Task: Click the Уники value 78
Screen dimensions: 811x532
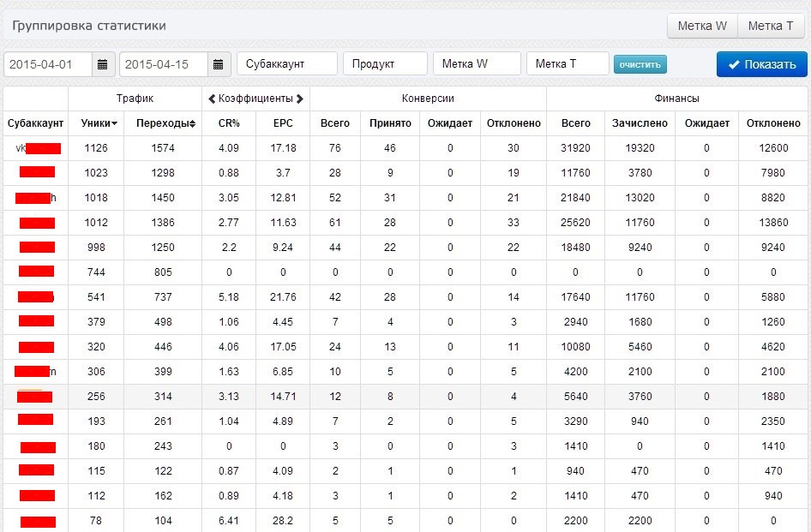Action: (x=96, y=521)
